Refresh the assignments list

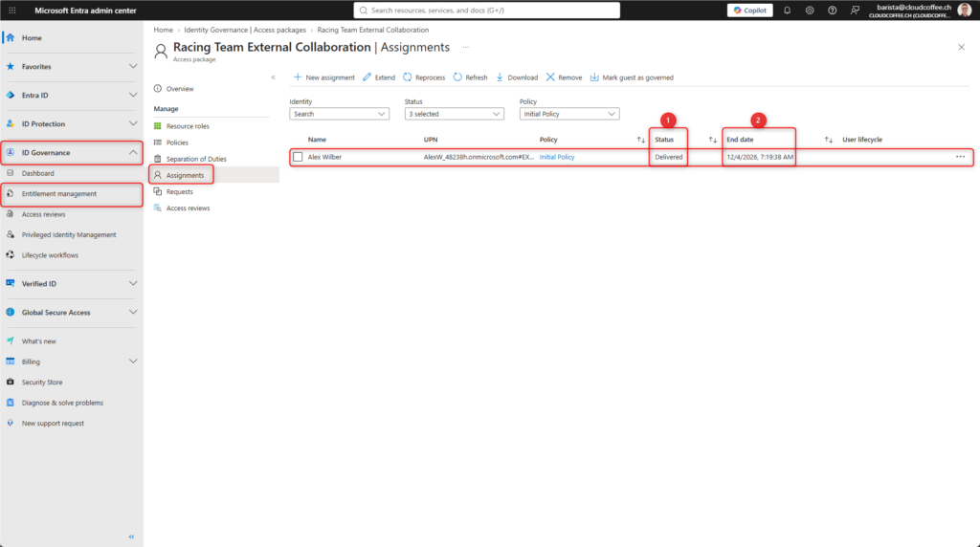pos(470,77)
